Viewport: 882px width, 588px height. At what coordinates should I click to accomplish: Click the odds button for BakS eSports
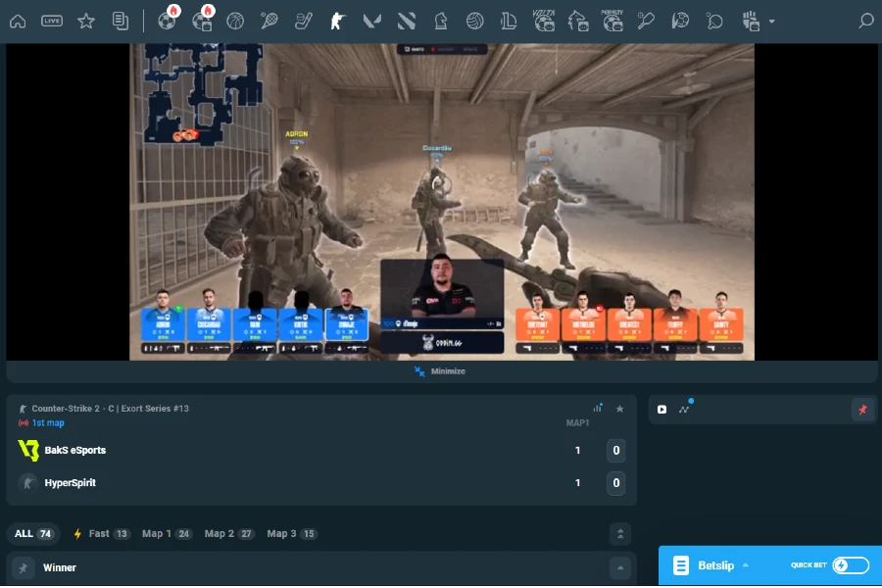[x=616, y=451]
